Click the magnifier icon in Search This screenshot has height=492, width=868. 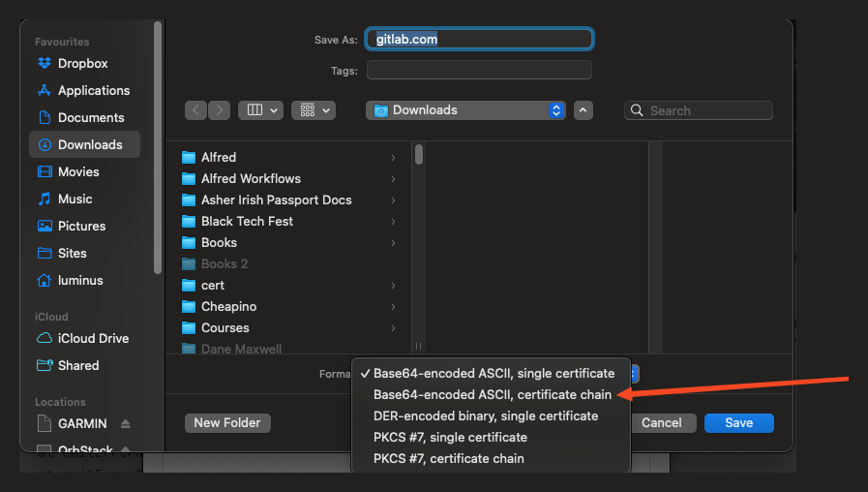(x=637, y=110)
